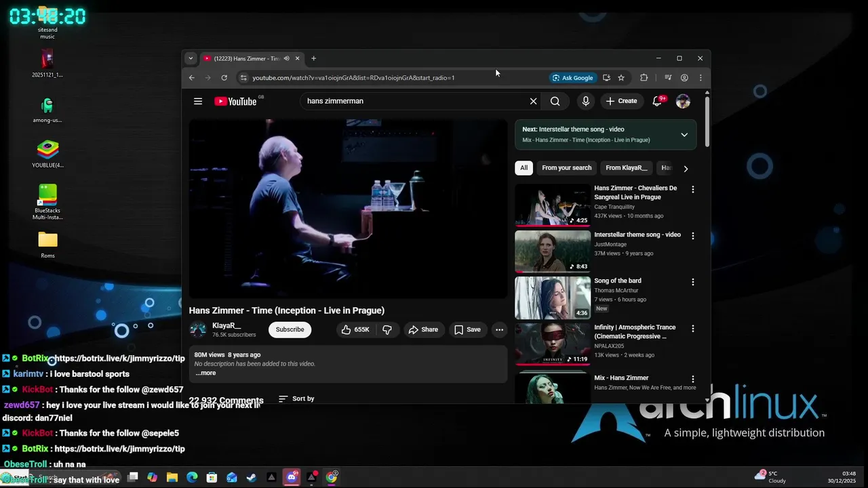Mute the tab via speaker icon
This screenshot has width=868, height=488.
coord(286,58)
